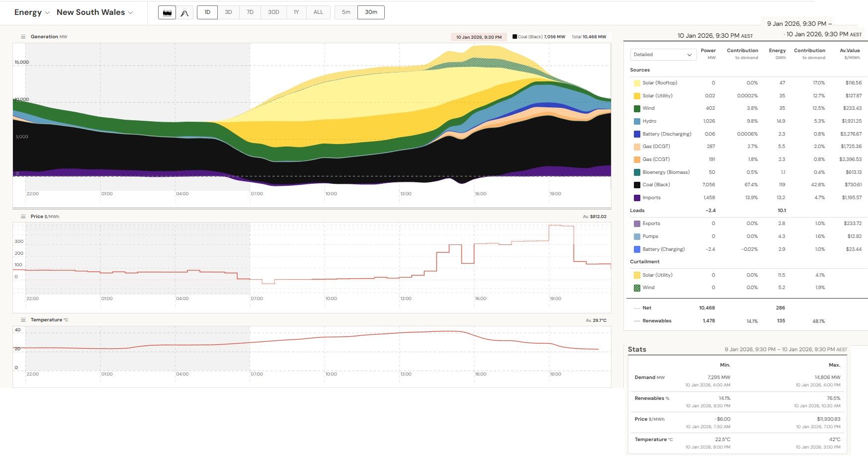Open the New South Wales region dropdown
This screenshot has width=868, height=457.
click(94, 12)
